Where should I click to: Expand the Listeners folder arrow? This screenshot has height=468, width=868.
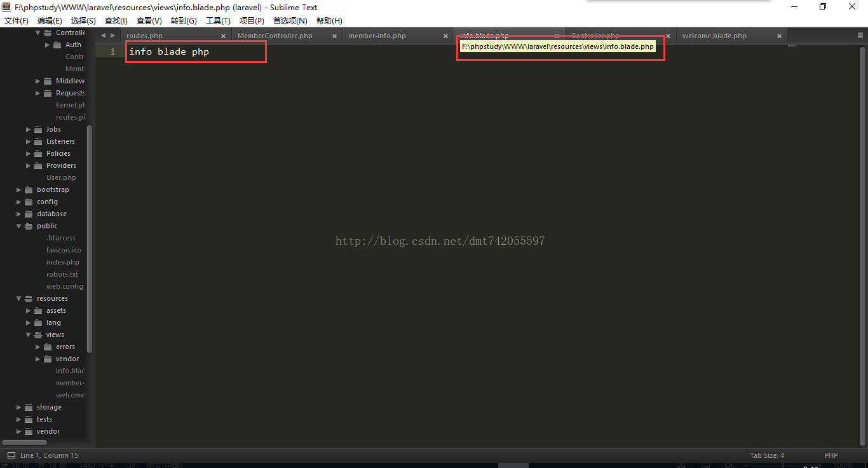(29, 142)
